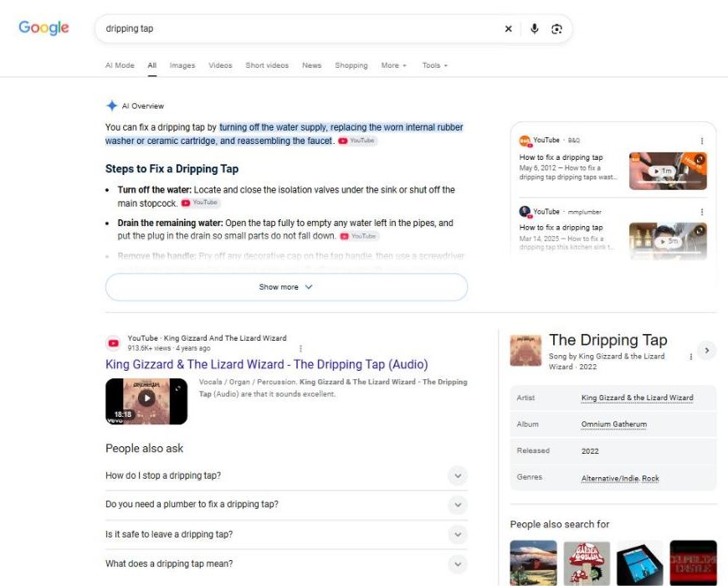Open News tab

tap(311, 65)
